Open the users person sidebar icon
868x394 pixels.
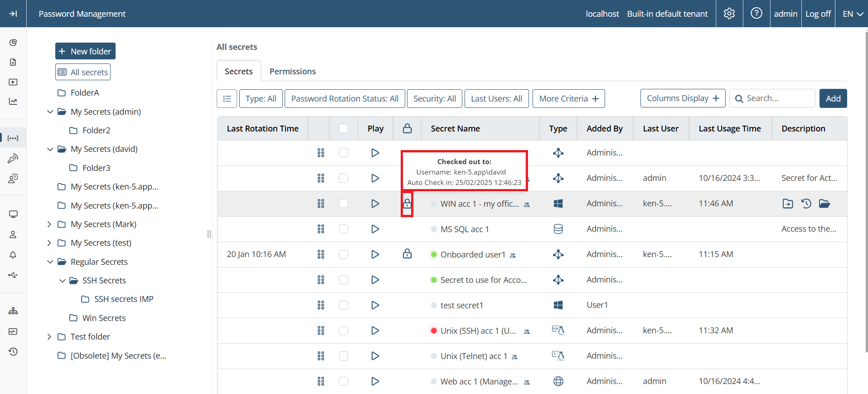tap(13, 234)
